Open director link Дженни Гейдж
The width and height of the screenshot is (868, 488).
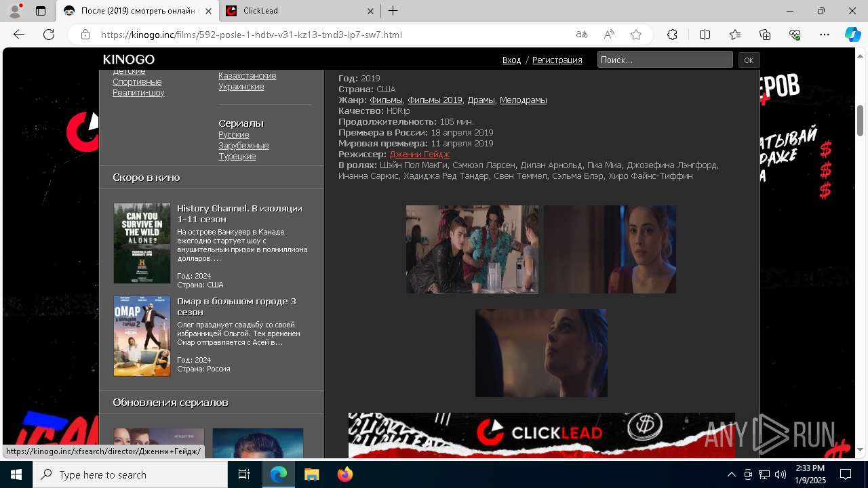pos(419,155)
